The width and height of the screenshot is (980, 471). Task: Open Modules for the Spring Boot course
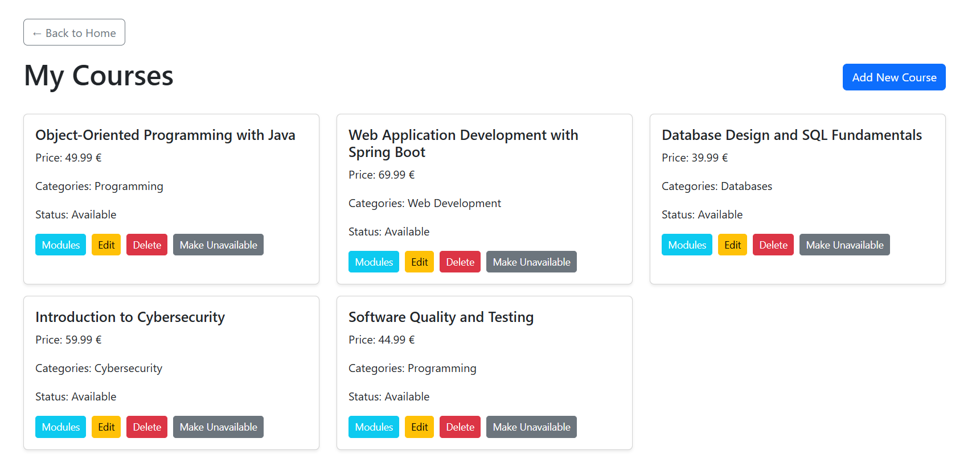point(374,262)
